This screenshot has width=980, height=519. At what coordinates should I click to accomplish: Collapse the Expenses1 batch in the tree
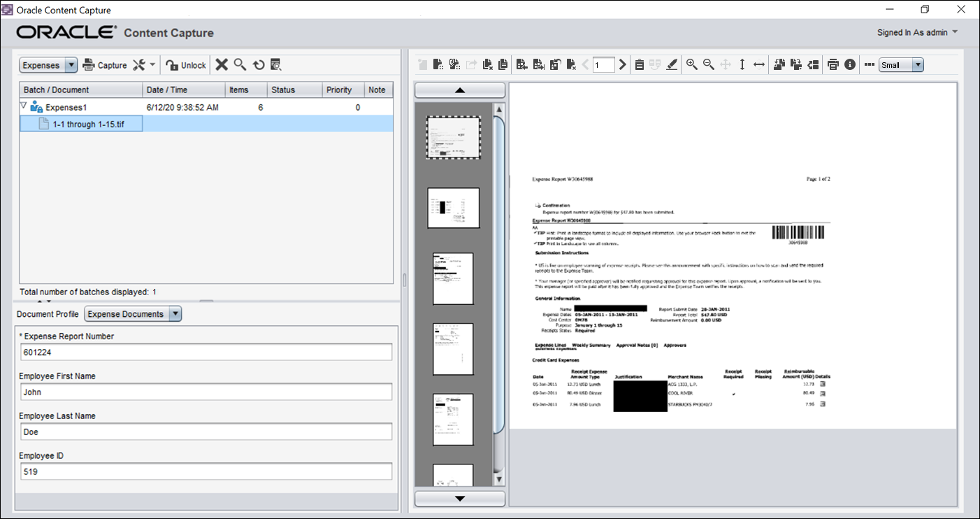(x=22, y=107)
